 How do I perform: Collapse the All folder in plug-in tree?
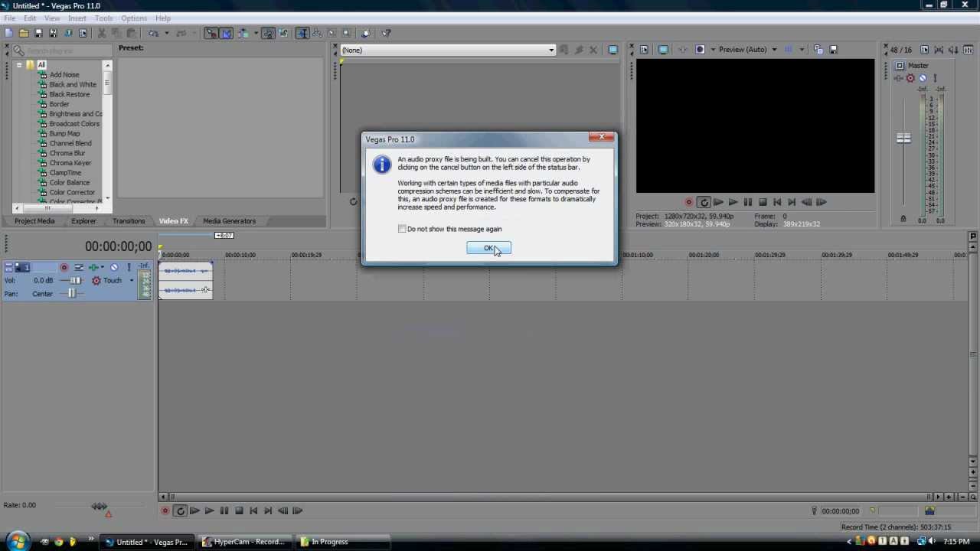[19, 65]
